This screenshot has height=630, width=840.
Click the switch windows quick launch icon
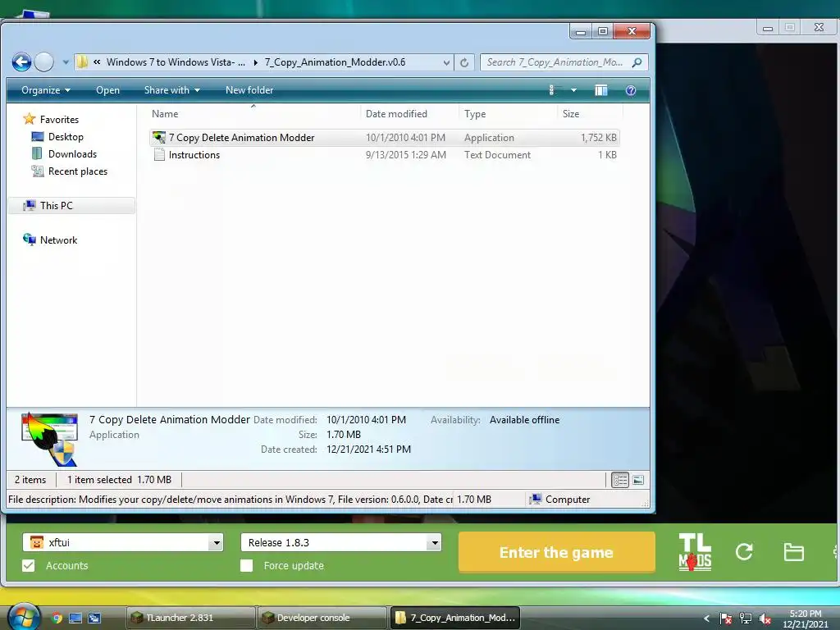tap(94, 618)
